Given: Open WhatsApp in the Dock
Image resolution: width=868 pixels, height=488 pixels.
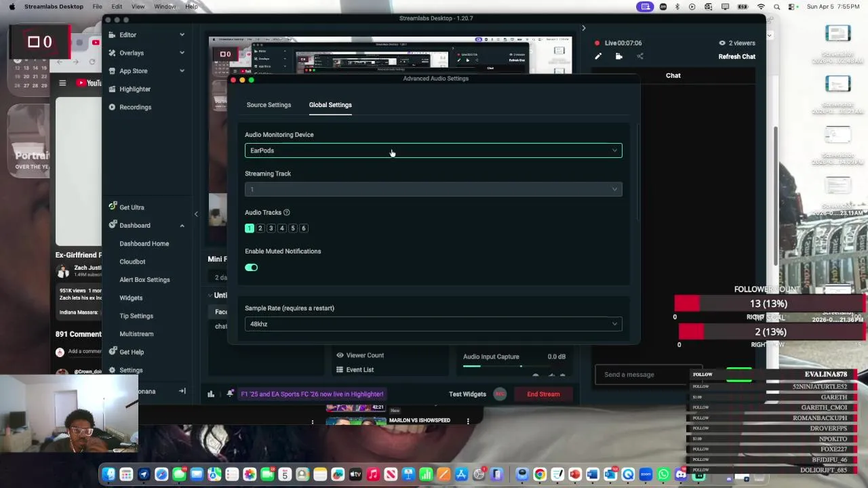Looking at the screenshot, I should [x=663, y=474].
